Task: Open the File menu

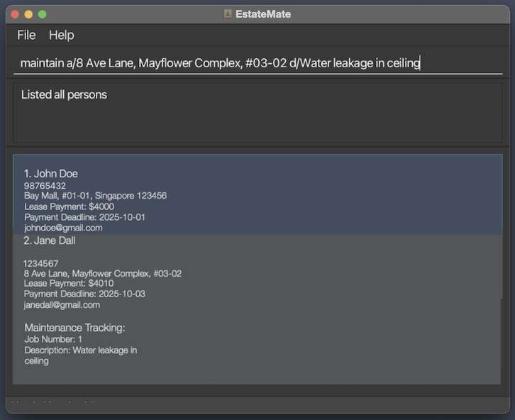Action: point(26,35)
